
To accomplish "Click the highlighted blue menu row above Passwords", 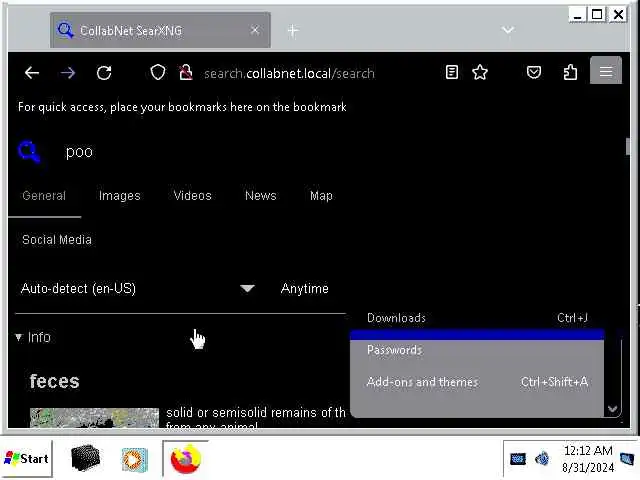I will click(x=477, y=335).
